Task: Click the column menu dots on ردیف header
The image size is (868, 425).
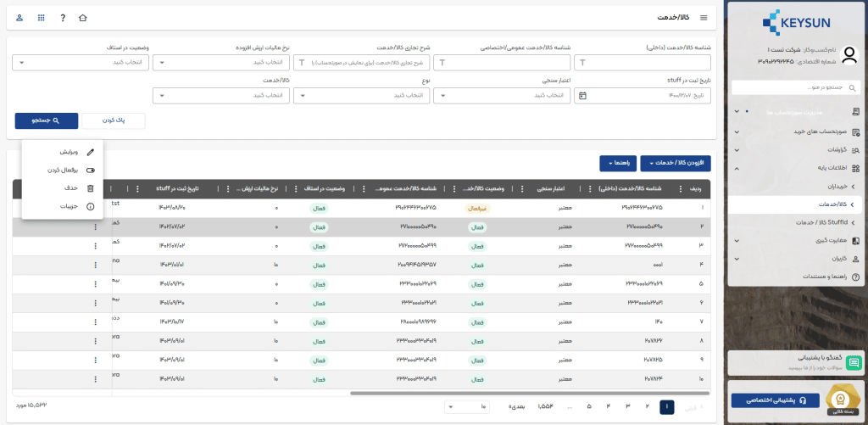Action: [681, 188]
